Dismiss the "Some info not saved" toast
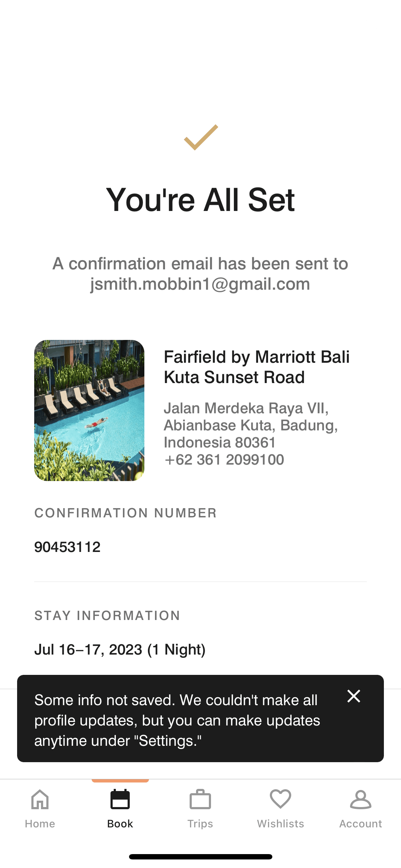The width and height of the screenshot is (401, 868). [x=354, y=696]
